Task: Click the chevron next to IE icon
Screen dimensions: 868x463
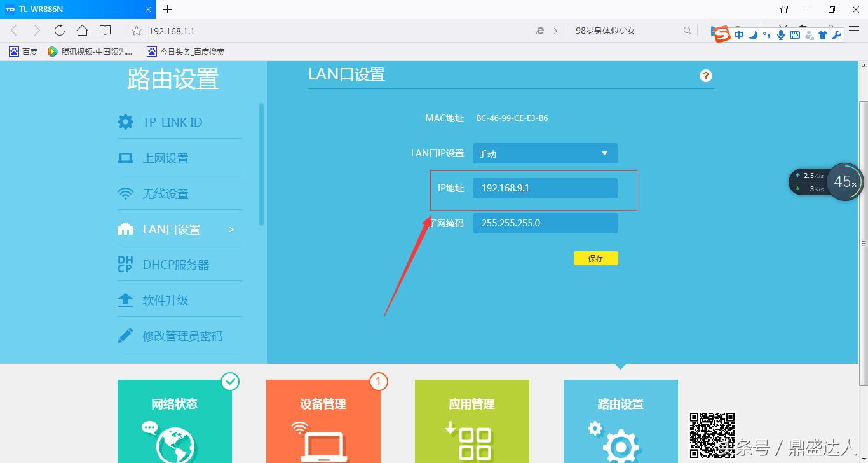Action: coord(556,31)
